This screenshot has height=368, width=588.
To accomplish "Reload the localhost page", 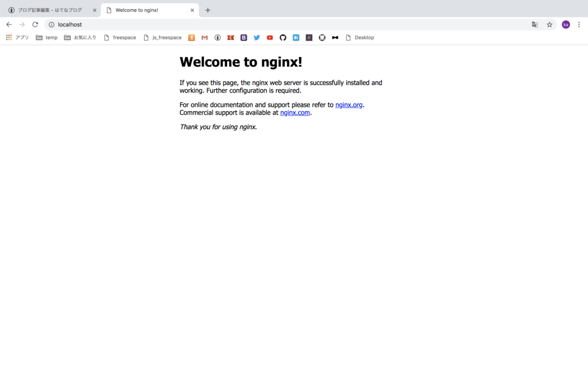I will pyautogui.click(x=35, y=24).
